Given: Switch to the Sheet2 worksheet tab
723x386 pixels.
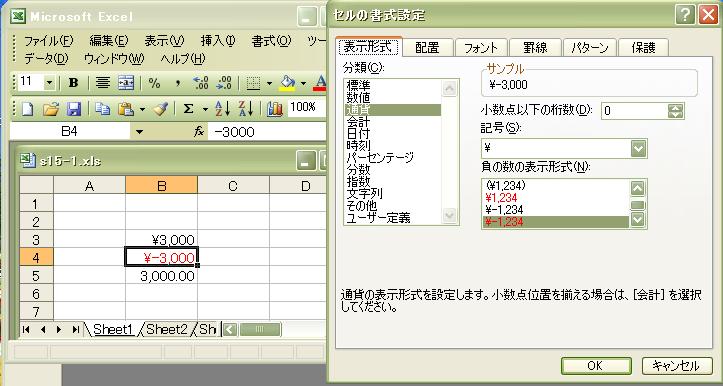Looking at the screenshot, I should [x=167, y=329].
